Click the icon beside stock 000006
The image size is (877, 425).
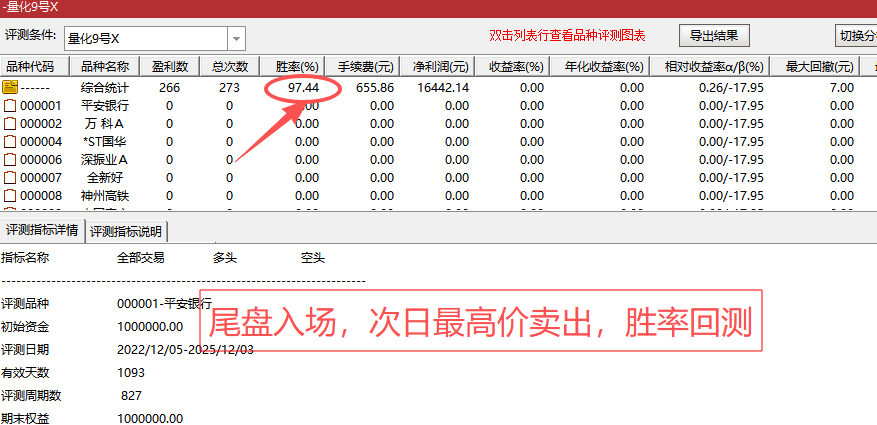click(x=11, y=159)
